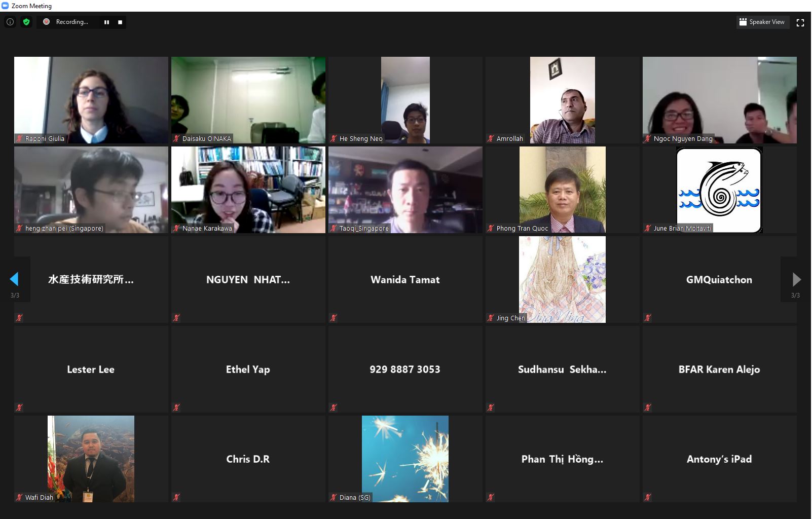Stop the recording
Image resolution: width=812 pixels, height=519 pixels.
tap(120, 22)
